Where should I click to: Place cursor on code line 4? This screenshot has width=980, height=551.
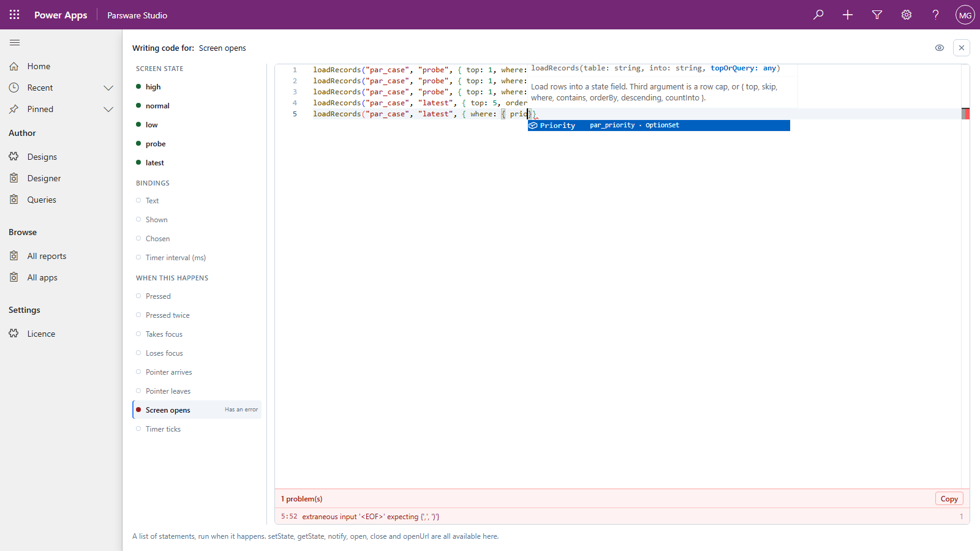420,103
